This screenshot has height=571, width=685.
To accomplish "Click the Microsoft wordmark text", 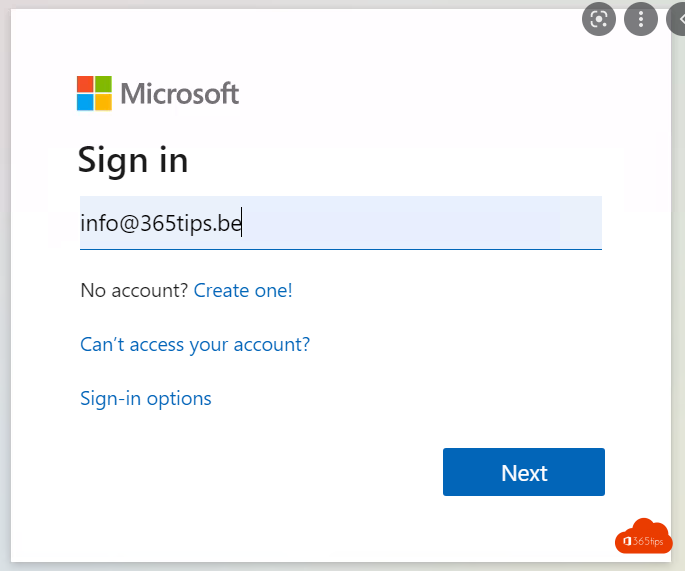I will [x=180, y=94].
